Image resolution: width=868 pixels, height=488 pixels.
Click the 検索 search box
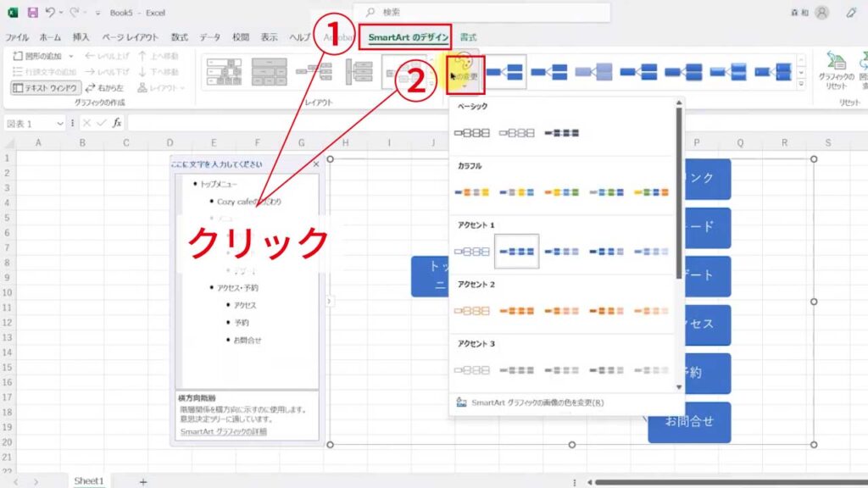[x=481, y=12]
